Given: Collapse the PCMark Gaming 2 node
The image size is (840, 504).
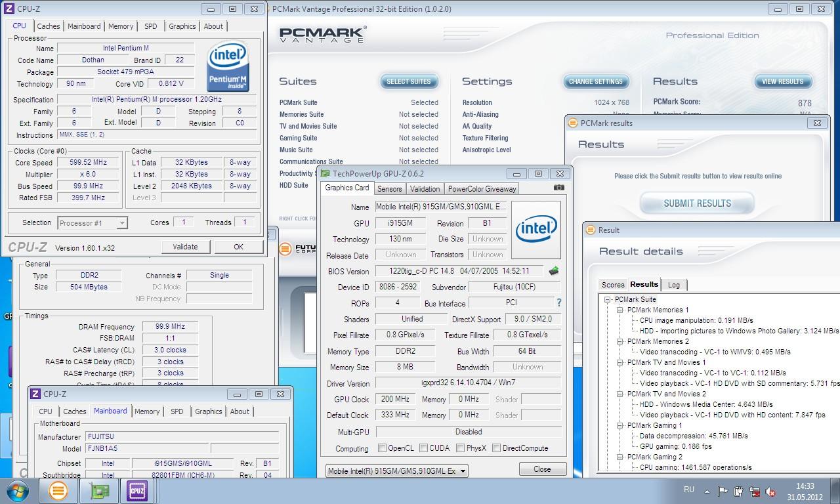Looking at the screenshot, I should (x=619, y=457).
